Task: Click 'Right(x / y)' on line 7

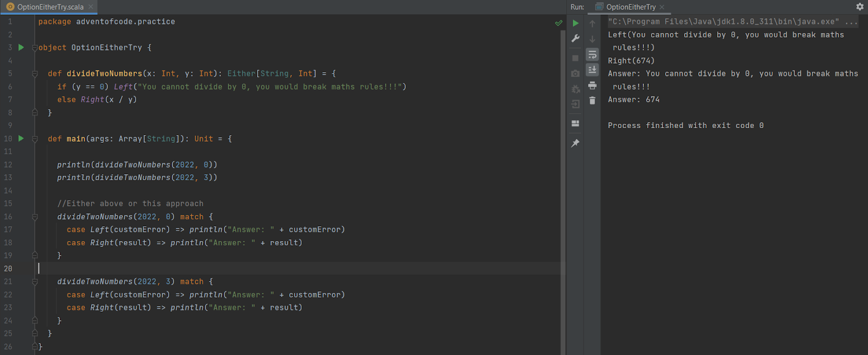Action: tap(109, 99)
